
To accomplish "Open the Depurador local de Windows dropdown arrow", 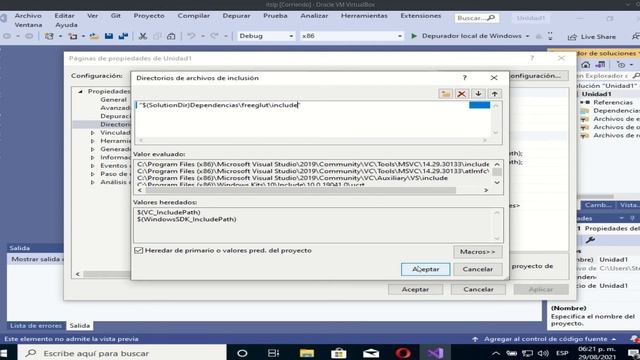I will [x=527, y=36].
